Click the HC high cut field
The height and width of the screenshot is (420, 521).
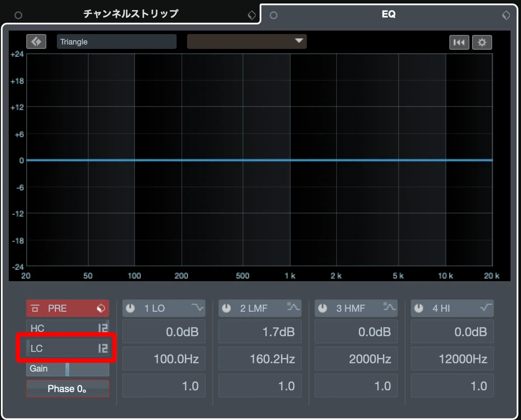point(68,328)
